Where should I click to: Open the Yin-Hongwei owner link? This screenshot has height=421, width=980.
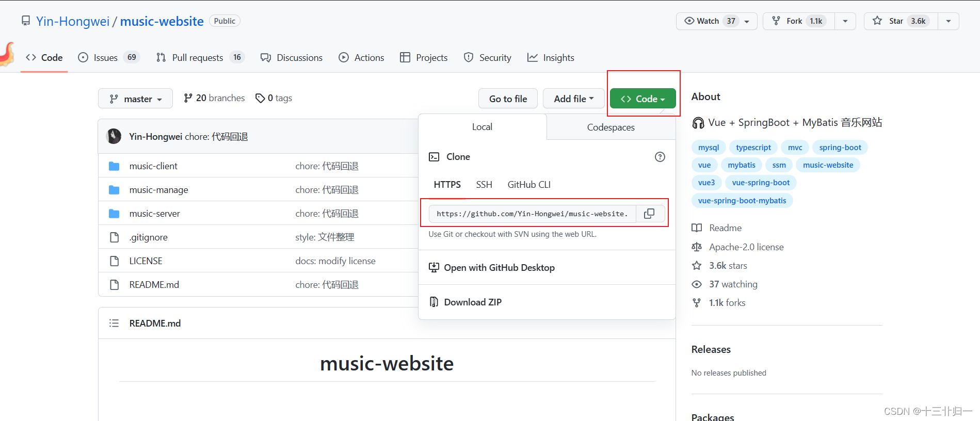point(73,21)
